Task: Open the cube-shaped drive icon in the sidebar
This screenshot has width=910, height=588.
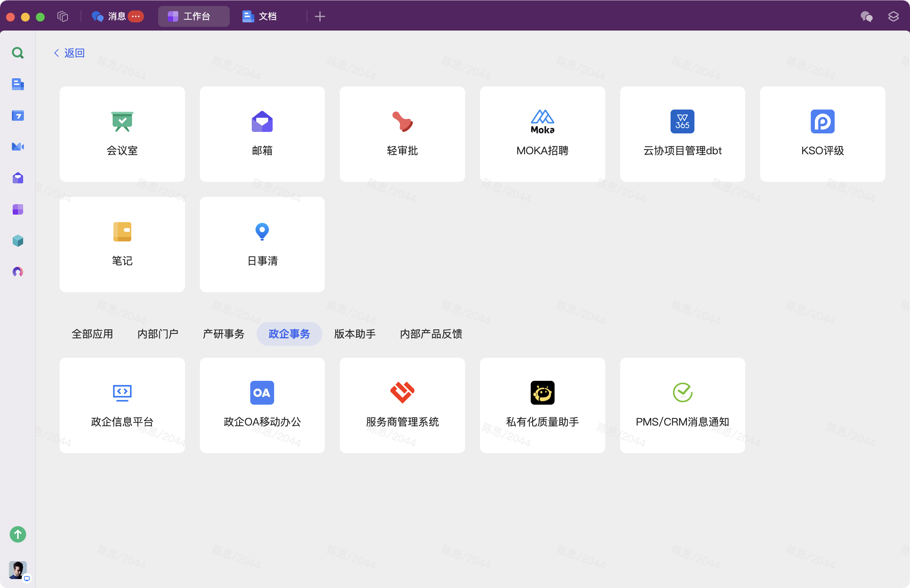Action: coord(18,241)
